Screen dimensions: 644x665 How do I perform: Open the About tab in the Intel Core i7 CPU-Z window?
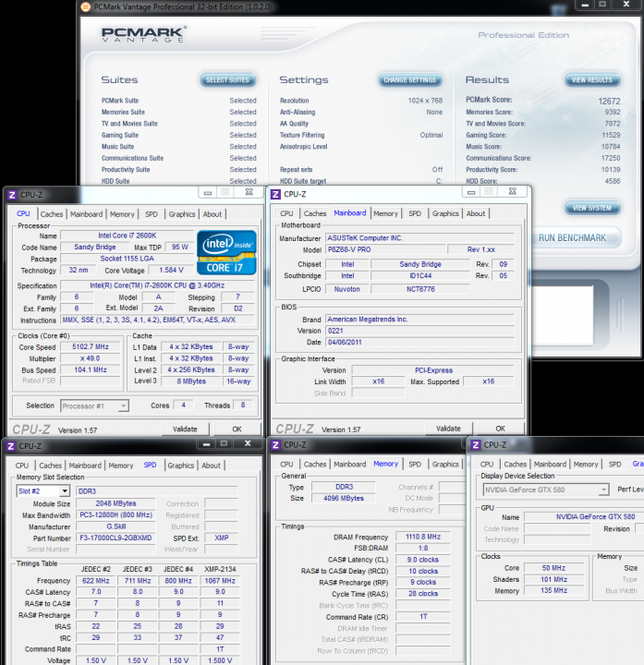(x=213, y=214)
